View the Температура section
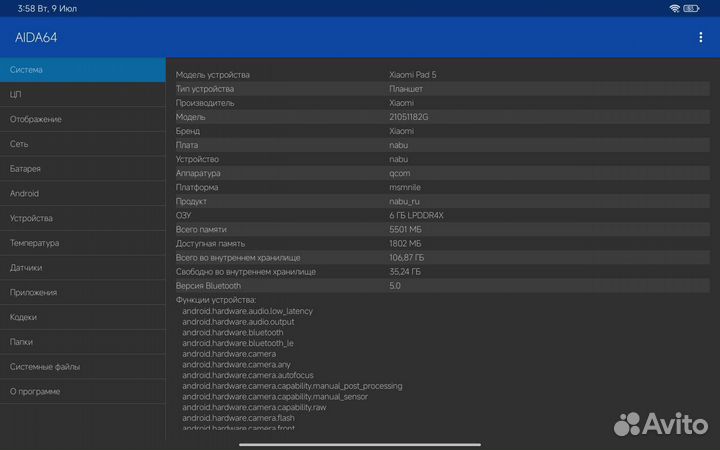 click(82, 243)
